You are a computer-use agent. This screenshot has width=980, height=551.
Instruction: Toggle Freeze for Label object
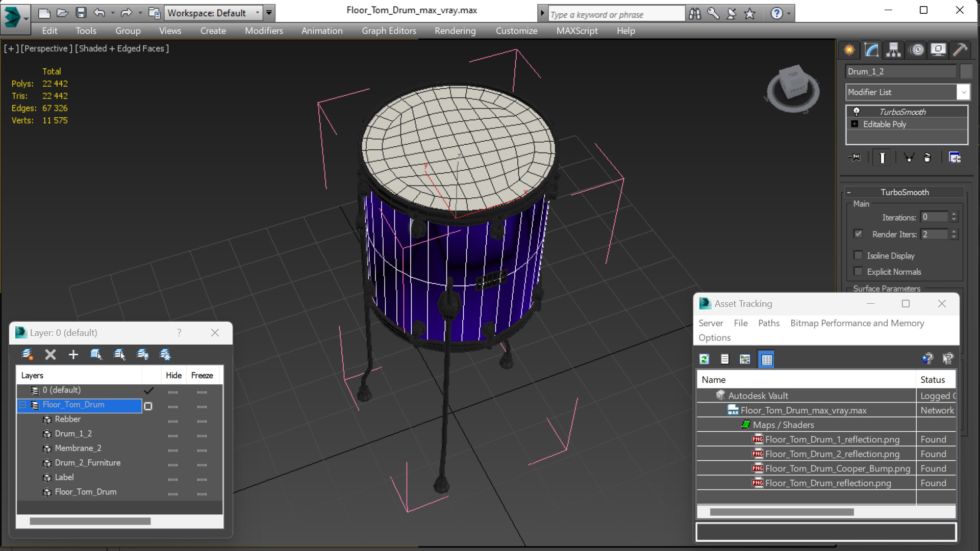[202, 479]
